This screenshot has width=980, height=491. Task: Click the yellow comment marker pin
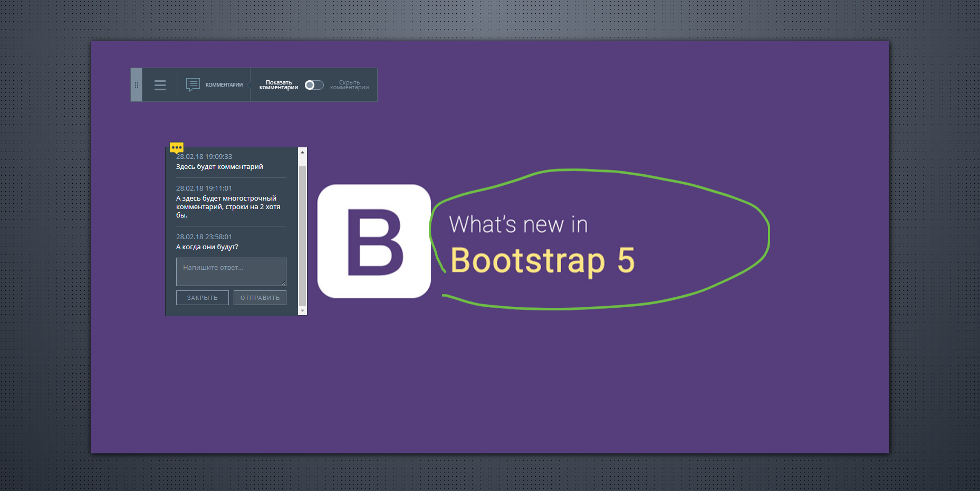coord(177,148)
